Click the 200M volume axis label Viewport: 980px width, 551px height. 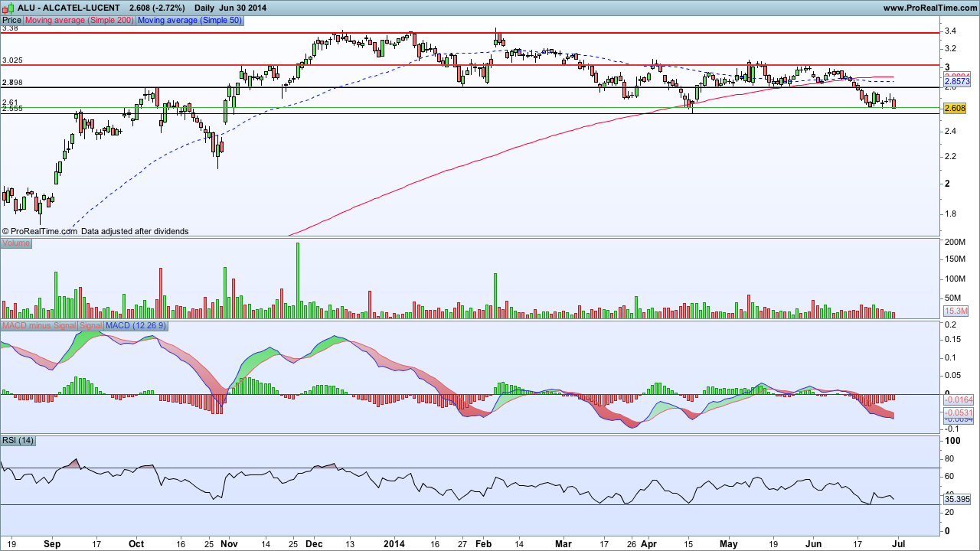[955, 243]
